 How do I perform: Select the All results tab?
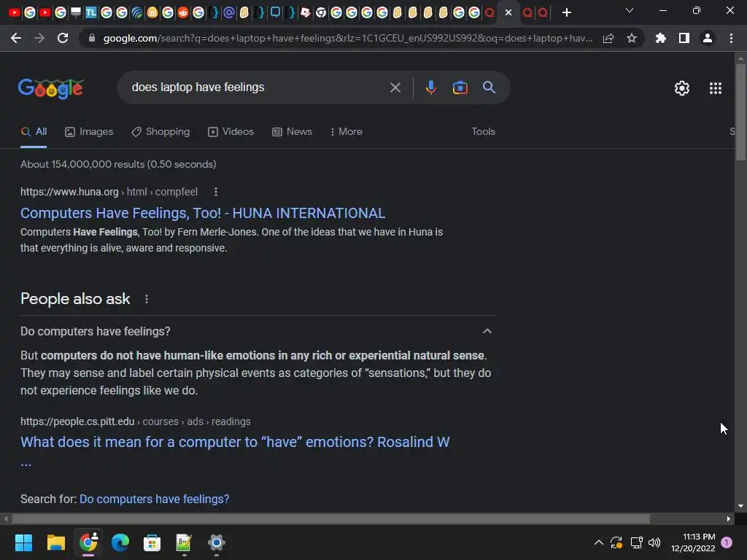(34, 132)
